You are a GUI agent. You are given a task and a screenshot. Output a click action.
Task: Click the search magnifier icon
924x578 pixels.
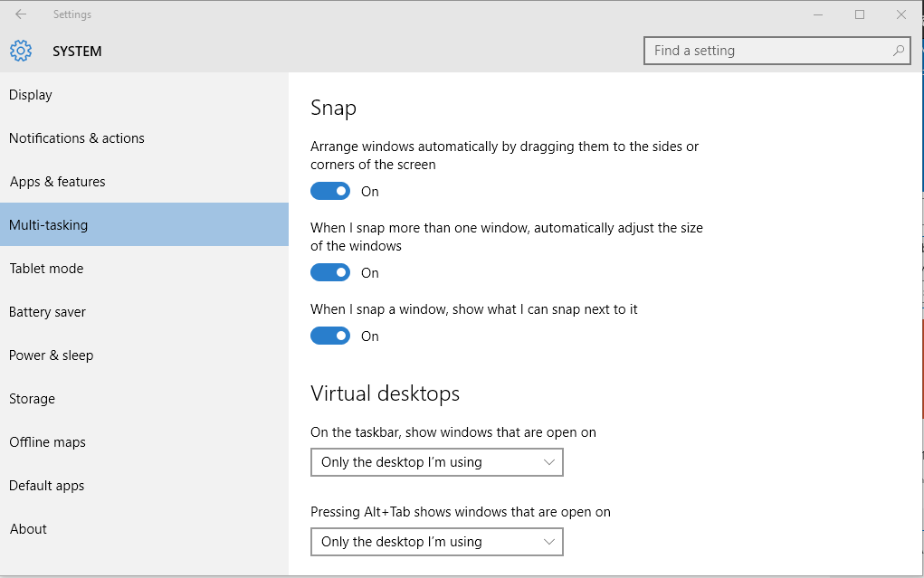[x=899, y=51]
